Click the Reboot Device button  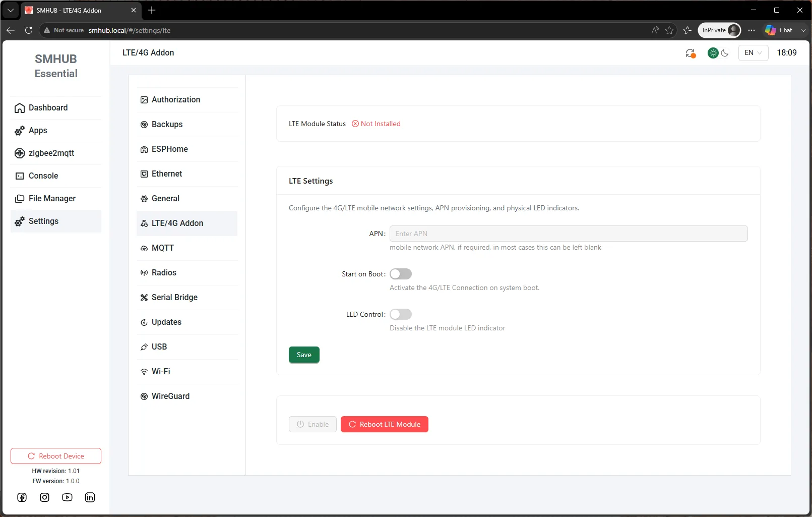(56, 456)
